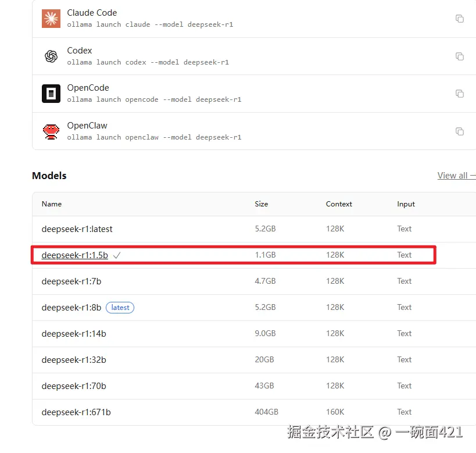Click the 160K context value
Screen dimensions: 476x453
pyautogui.click(x=335, y=412)
